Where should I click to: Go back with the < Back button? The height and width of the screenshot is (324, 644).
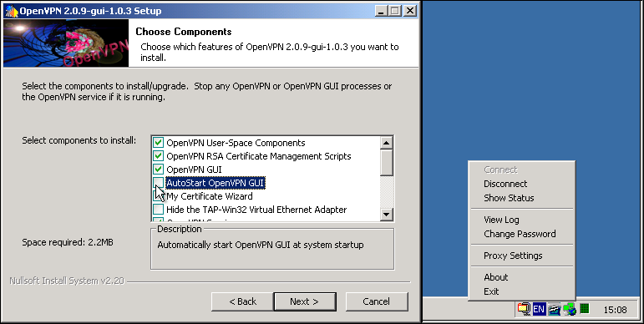tap(242, 301)
